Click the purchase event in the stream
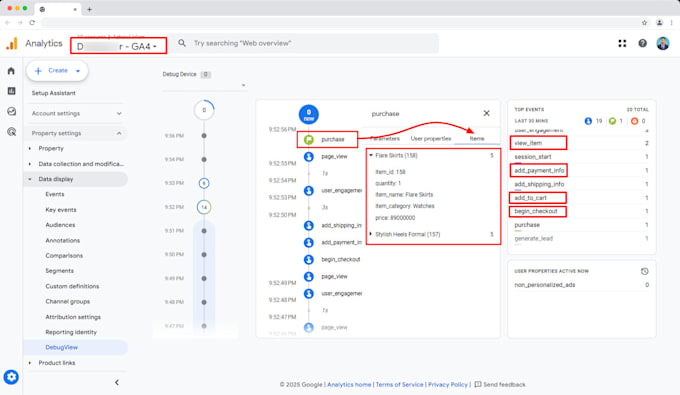The image size is (680, 395). click(333, 140)
